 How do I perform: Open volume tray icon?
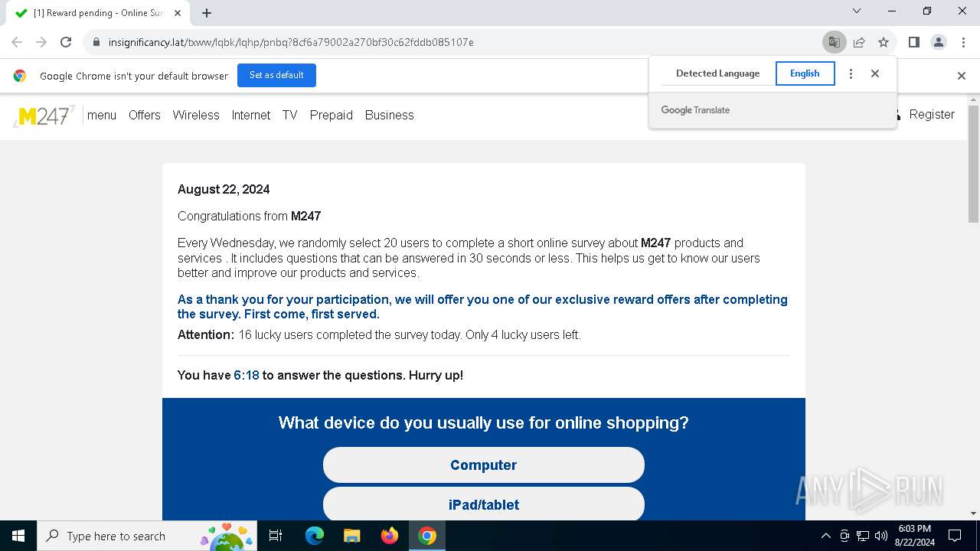[881, 536]
